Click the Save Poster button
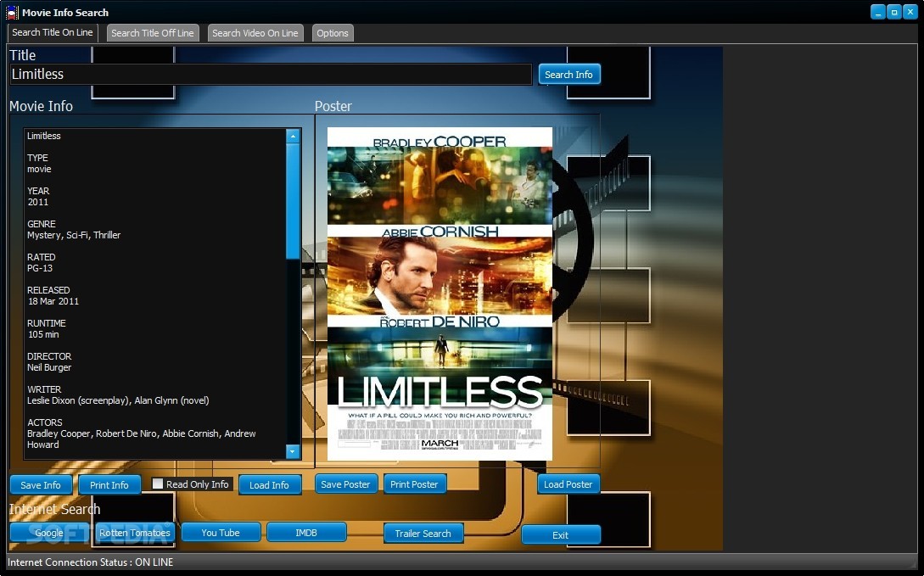This screenshot has height=576, width=924. [x=346, y=484]
